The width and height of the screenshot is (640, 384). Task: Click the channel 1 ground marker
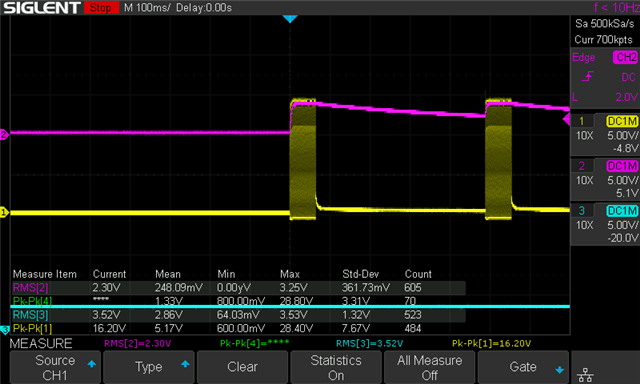coord(4,212)
